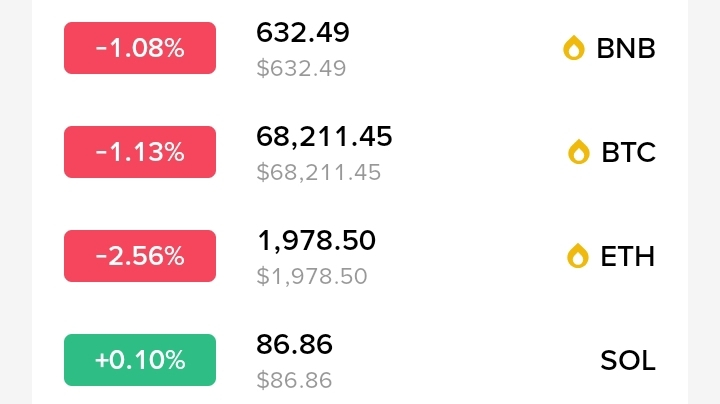Open the BTC coin label
Screen dimensions: 720x404
tap(629, 152)
